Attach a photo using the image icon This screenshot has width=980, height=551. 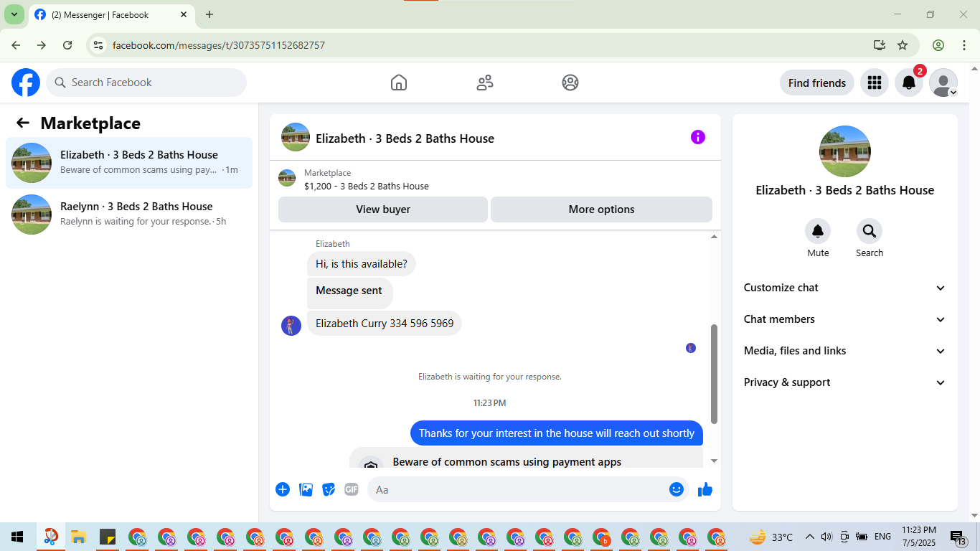tap(306, 489)
